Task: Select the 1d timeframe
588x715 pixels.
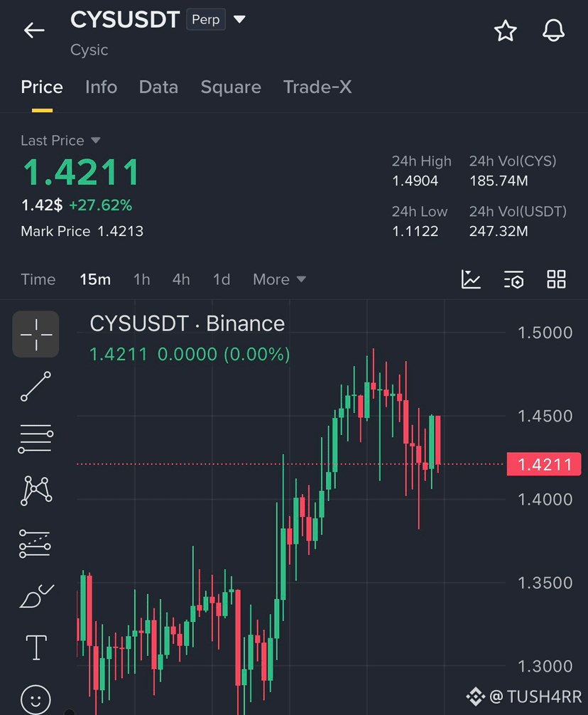Action: [222, 279]
